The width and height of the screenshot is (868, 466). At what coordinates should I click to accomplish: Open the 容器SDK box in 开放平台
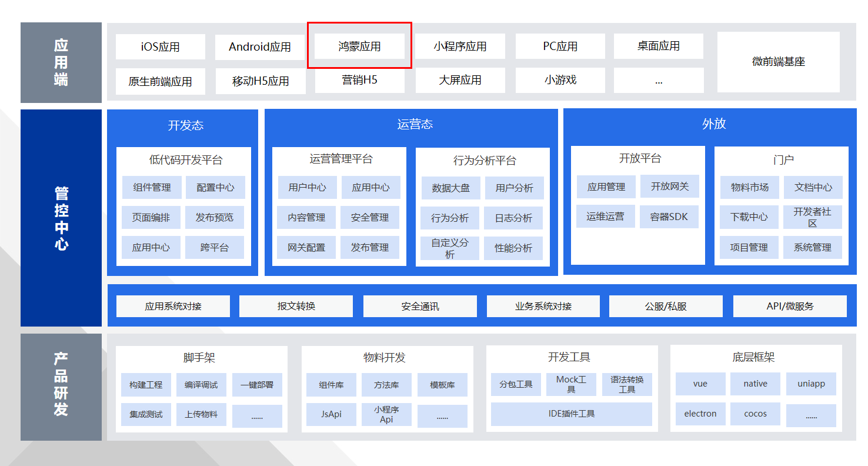(x=669, y=217)
